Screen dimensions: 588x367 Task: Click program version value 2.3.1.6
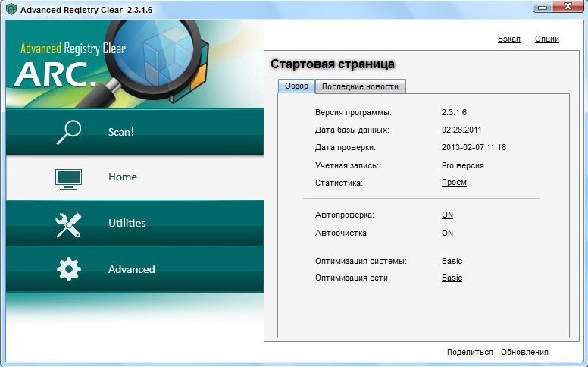[454, 112]
